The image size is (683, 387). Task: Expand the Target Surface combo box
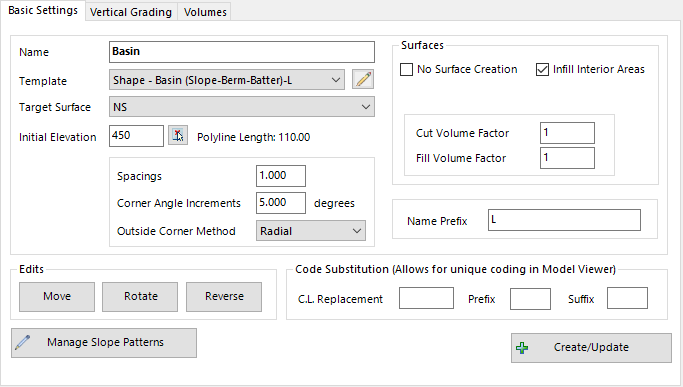[242, 107]
